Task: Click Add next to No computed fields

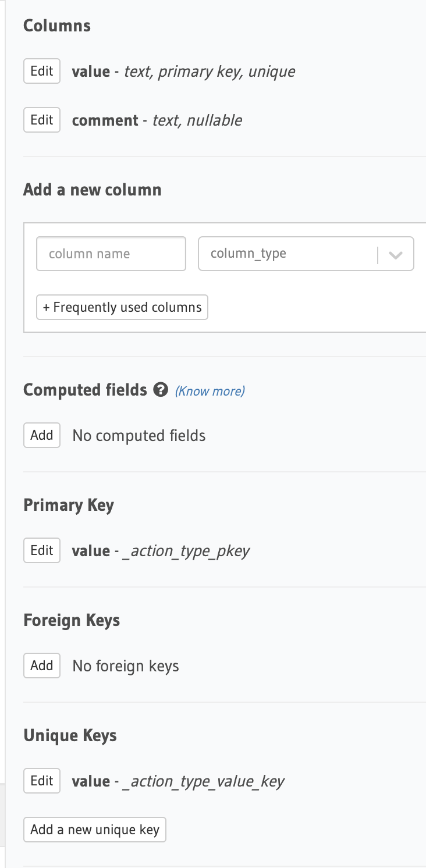Action: tap(41, 435)
